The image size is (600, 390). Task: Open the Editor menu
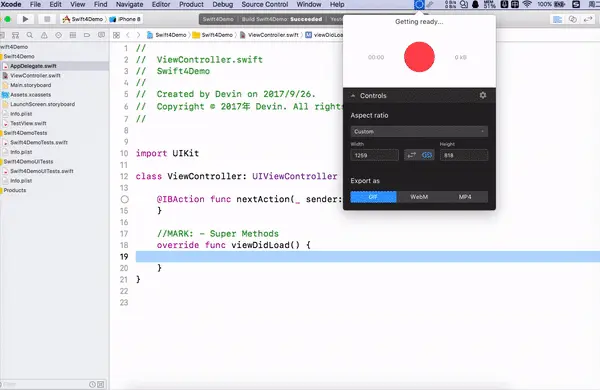point(161,4)
